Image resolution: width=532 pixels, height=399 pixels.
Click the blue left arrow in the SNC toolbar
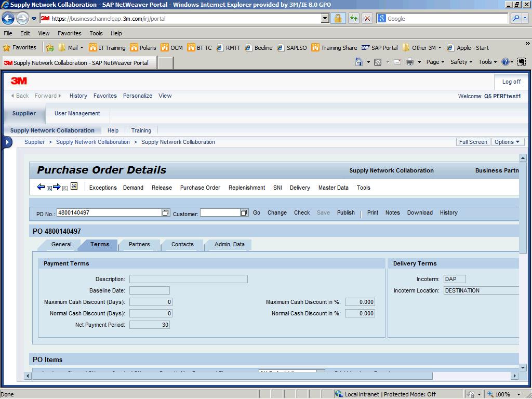[41, 187]
